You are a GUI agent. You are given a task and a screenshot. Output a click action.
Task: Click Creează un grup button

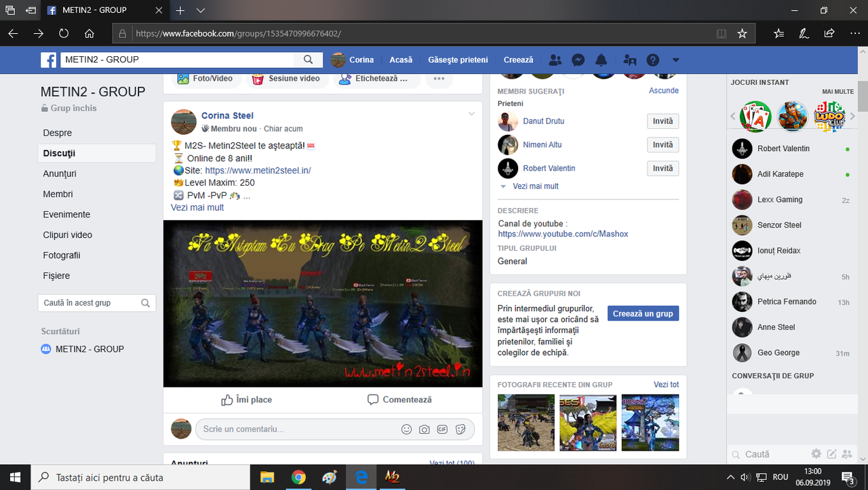point(643,314)
